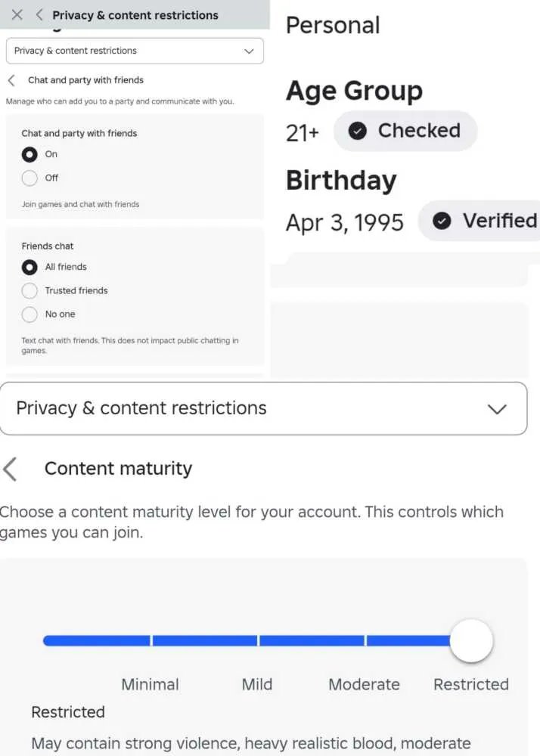The width and height of the screenshot is (540, 756).
Task: Select All friends radio option
Action: [29, 267]
